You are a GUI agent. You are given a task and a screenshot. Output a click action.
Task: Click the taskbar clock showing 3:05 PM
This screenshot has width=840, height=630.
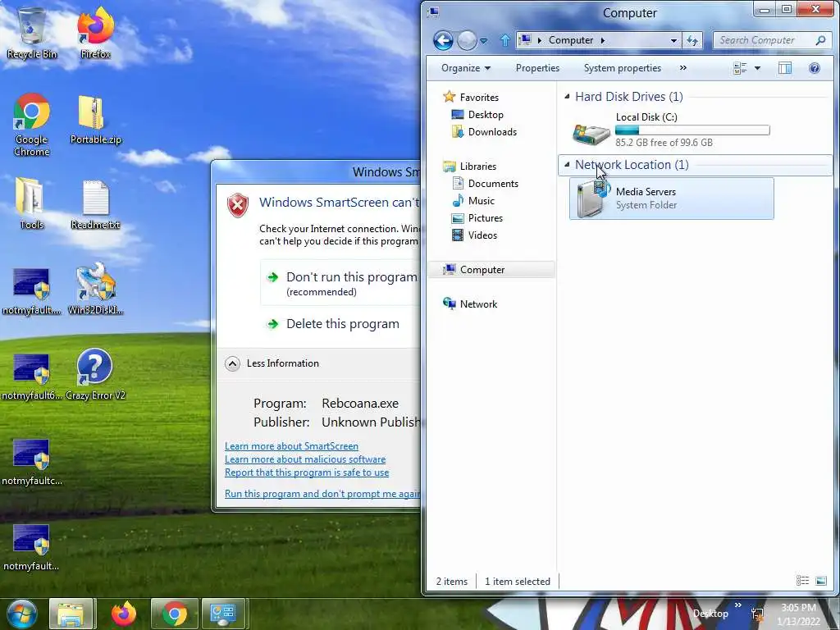798,614
